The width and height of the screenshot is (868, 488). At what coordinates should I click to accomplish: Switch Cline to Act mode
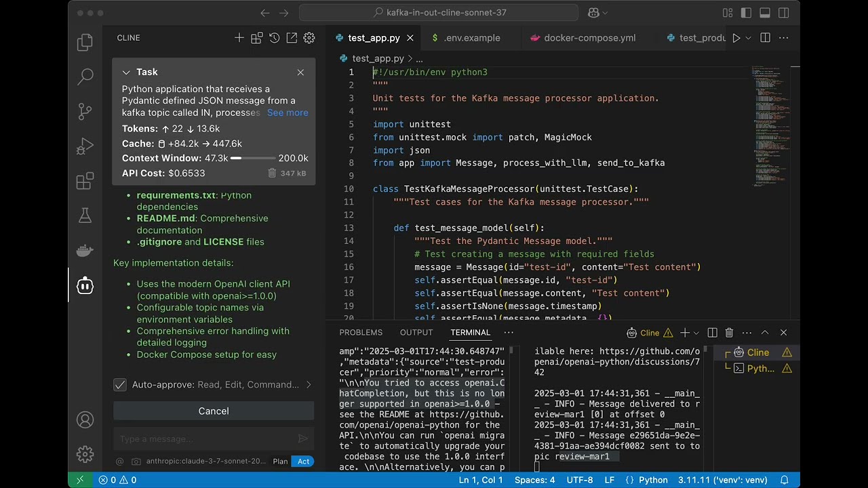tap(303, 461)
